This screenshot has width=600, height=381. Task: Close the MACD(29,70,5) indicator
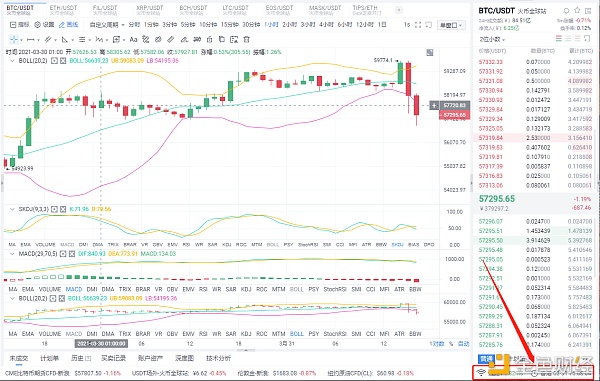(x=72, y=254)
